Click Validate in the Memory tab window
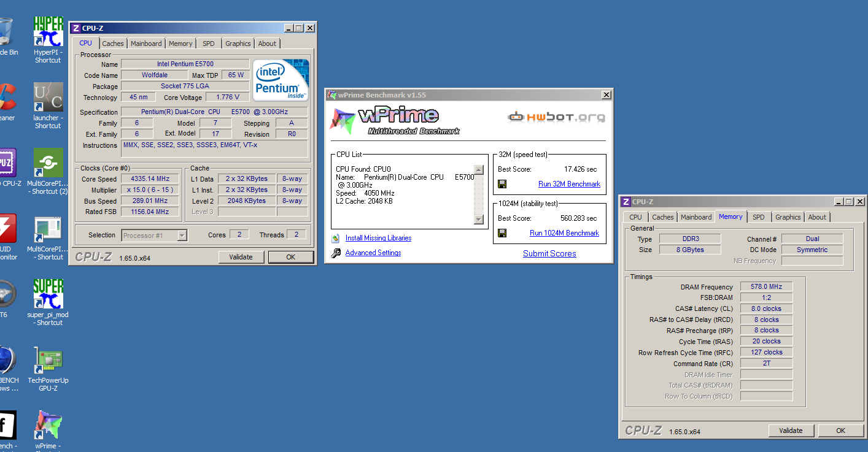Image resolution: width=868 pixels, height=452 pixels. (x=791, y=431)
